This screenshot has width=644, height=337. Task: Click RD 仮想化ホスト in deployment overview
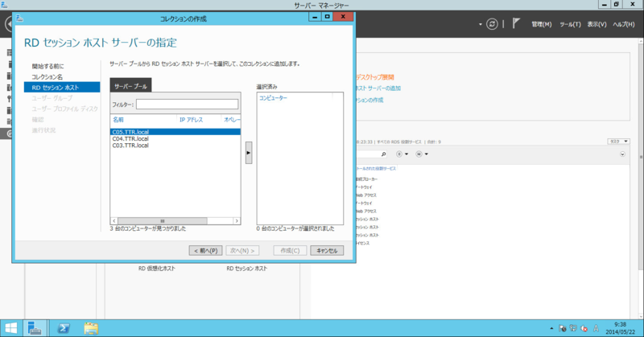pos(156,269)
